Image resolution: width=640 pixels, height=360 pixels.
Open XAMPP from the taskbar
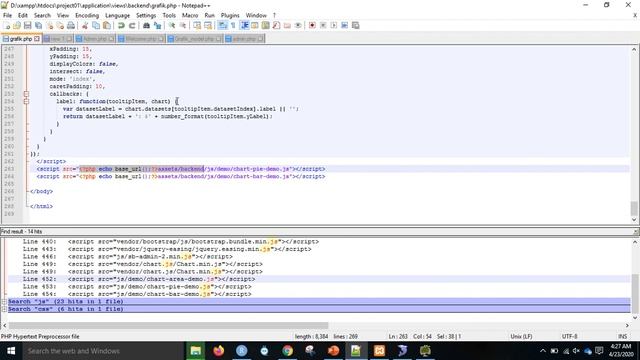(x=379, y=351)
